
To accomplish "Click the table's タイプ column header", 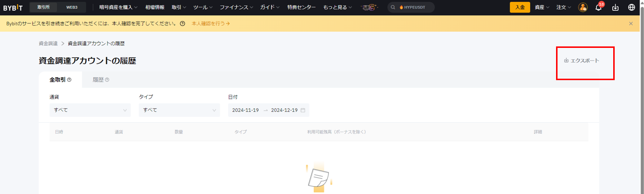I will tap(240, 132).
